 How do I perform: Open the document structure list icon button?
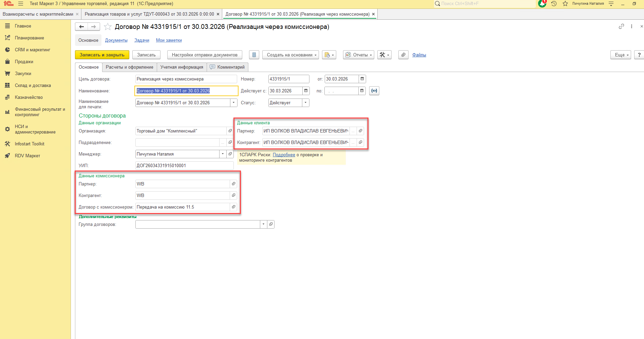tap(254, 55)
